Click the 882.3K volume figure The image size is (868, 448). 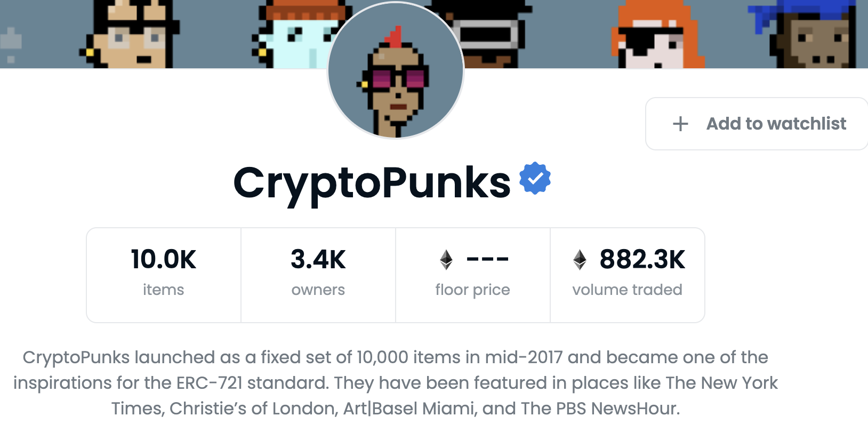click(642, 260)
